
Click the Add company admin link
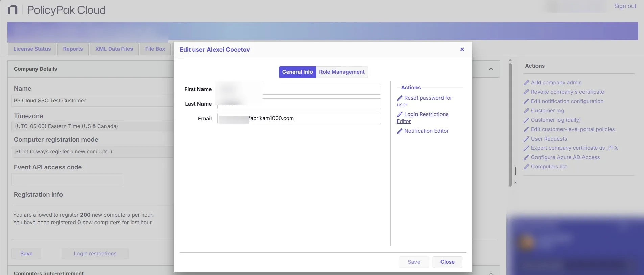[x=556, y=83]
